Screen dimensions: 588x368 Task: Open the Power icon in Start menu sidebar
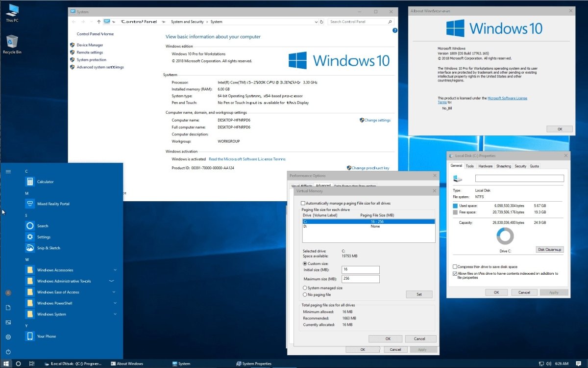coord(8,352)
